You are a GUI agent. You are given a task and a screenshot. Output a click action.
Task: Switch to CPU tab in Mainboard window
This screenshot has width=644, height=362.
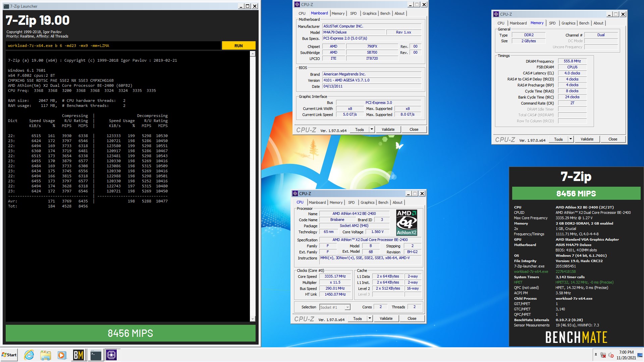[x=302, y=13]
